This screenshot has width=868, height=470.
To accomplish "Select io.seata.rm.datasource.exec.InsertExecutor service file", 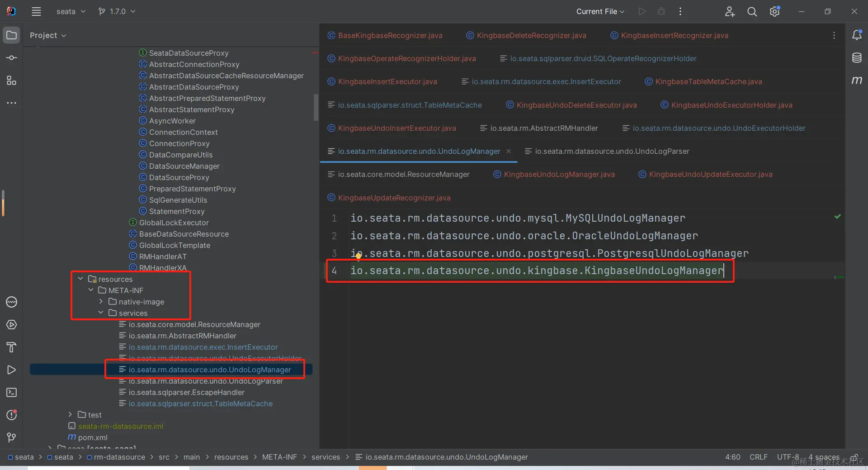I will pos(203,347).
